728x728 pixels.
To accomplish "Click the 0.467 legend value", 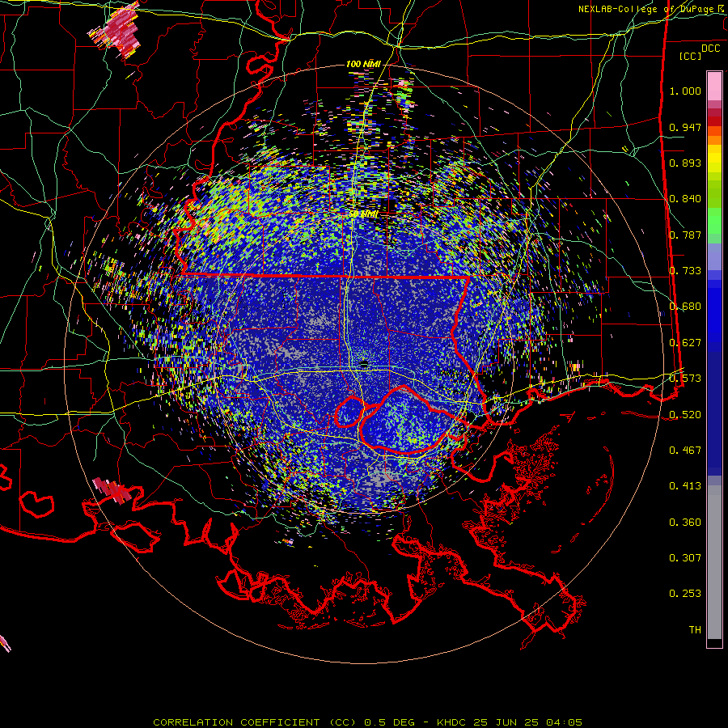I will click(x=685, y=451).
